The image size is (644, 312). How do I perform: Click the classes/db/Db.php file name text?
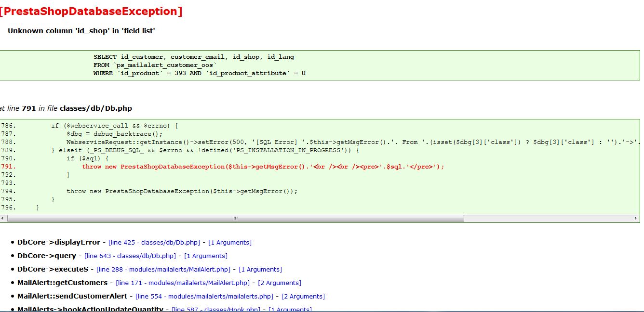96,108
